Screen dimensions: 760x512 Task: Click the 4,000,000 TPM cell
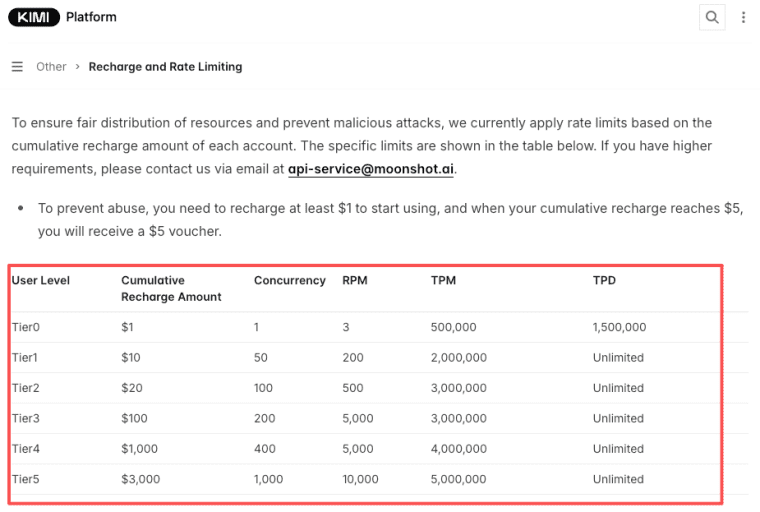[459, 449]
